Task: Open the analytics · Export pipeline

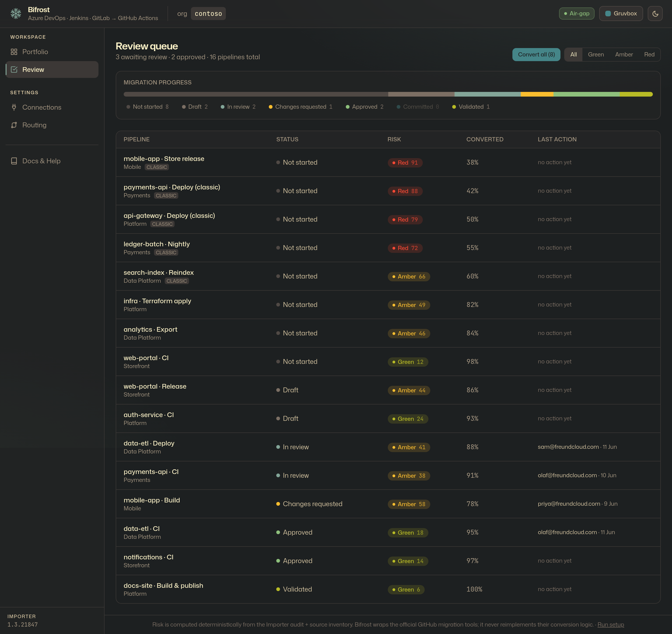Action: 388,333
